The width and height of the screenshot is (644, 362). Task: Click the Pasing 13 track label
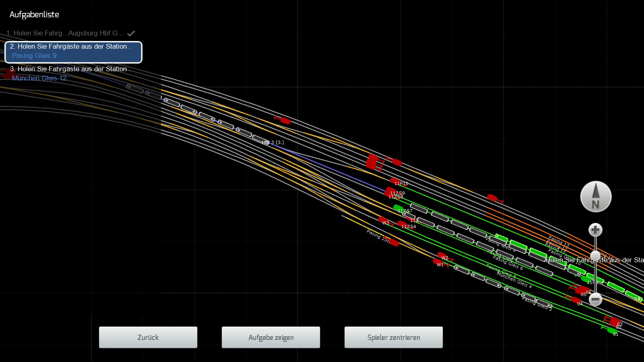pos(559,241)
